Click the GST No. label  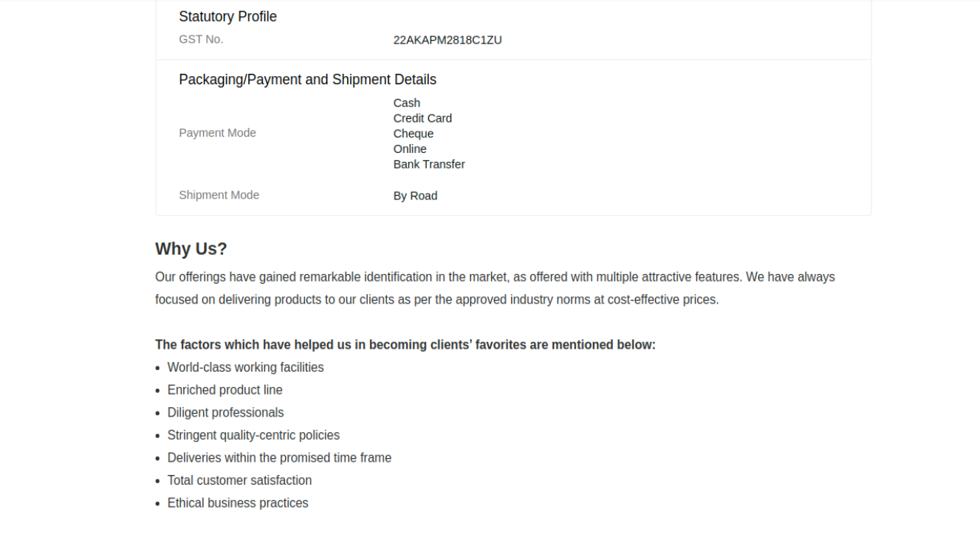[x=201, y=39]
